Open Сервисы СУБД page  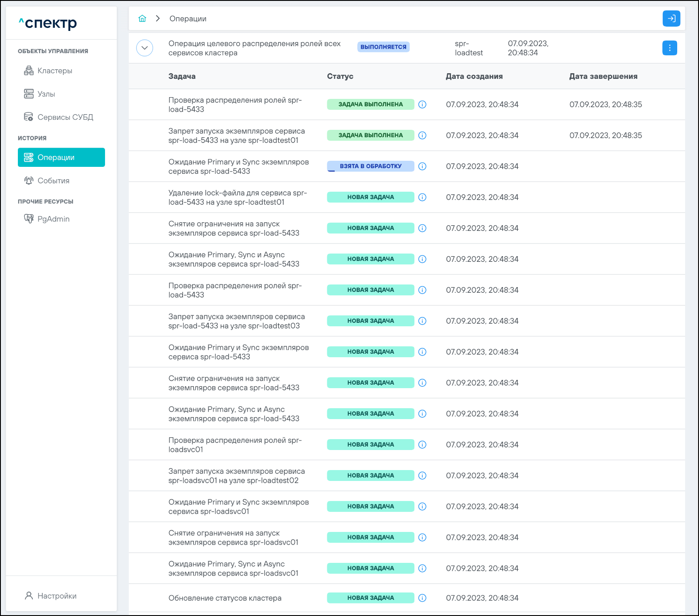pos(65,117)
